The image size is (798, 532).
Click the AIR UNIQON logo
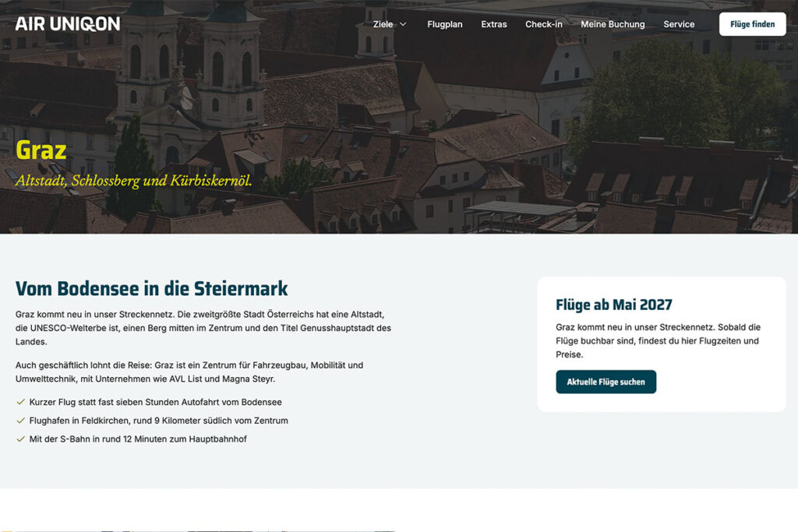(x=68, y=24)
